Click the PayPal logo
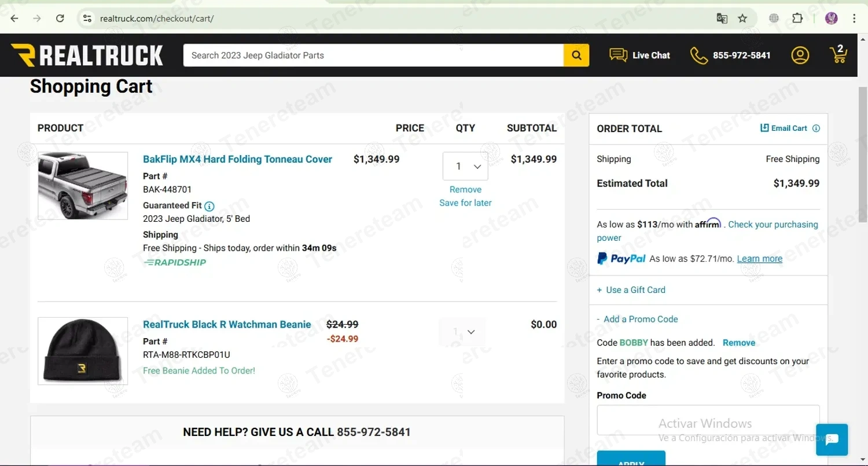Viewport: 868px width, 466px height. (621, 259)
